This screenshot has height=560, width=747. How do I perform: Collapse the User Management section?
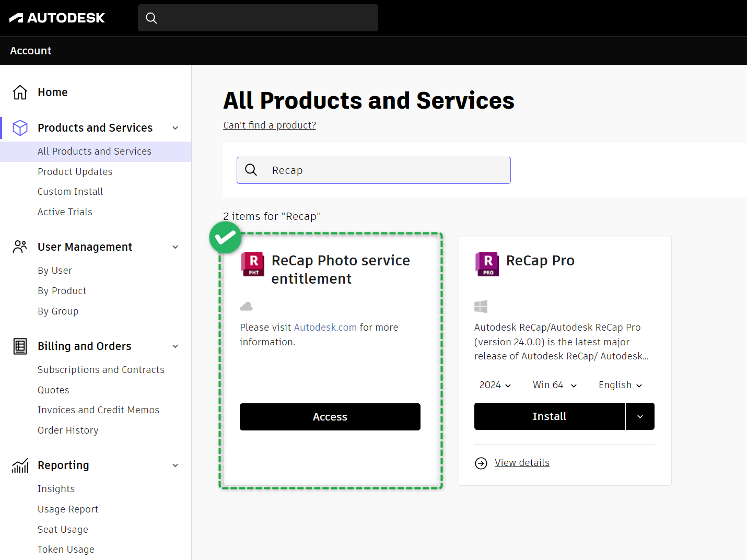(x=176, y=247)
